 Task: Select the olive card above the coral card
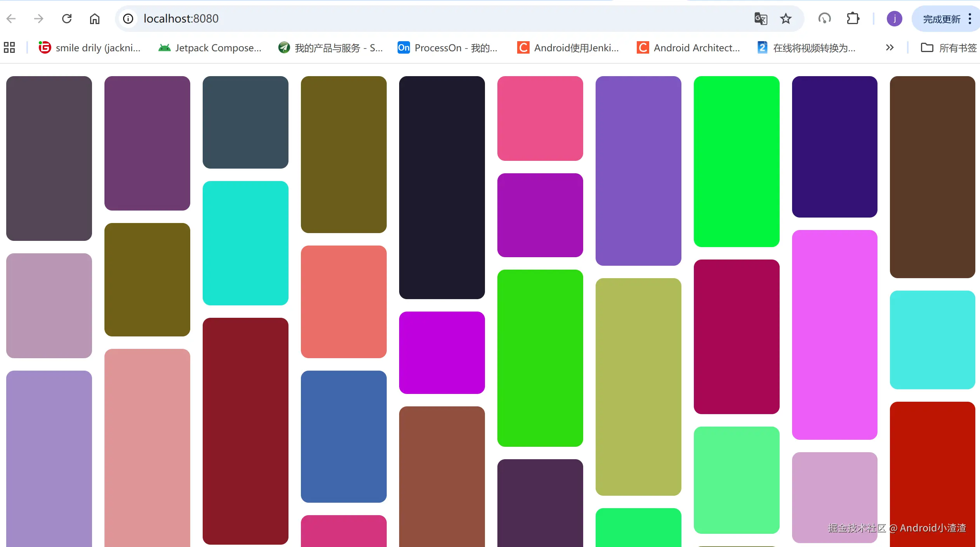344,155
